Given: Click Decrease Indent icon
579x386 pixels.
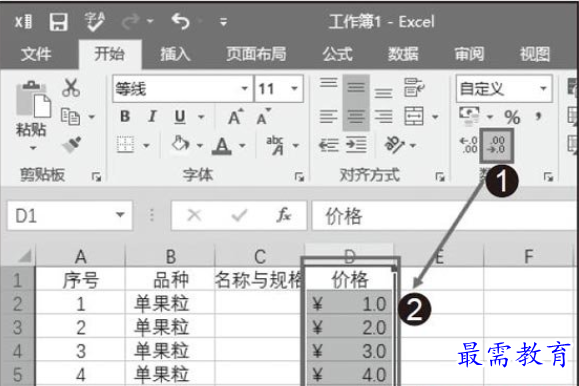Looking at the screenshot, I should [x=329, y=145].
